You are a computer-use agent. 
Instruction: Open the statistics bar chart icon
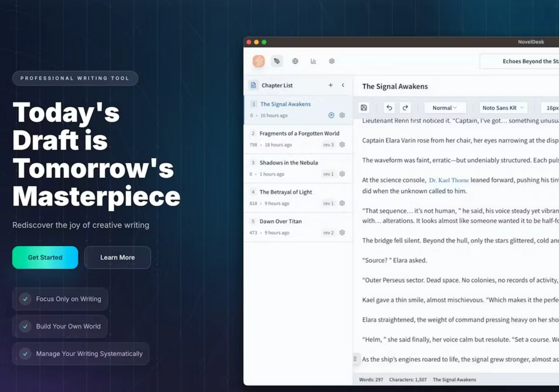314,61
